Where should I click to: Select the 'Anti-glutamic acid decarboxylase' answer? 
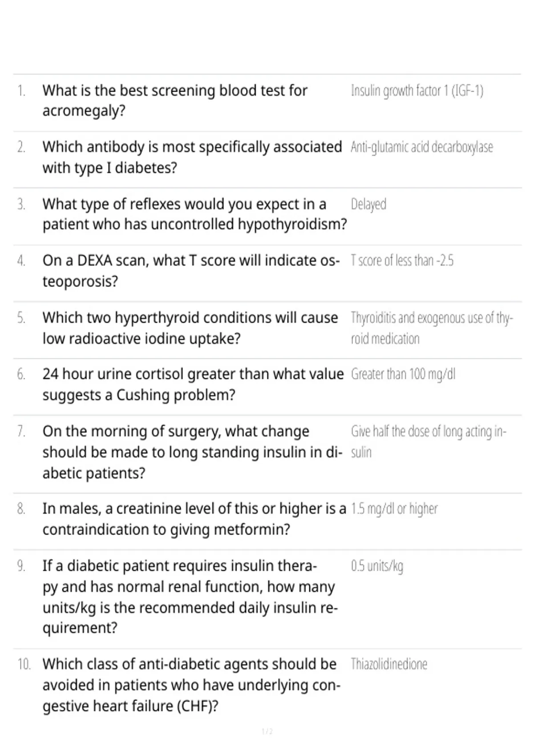tap(422, 147)
